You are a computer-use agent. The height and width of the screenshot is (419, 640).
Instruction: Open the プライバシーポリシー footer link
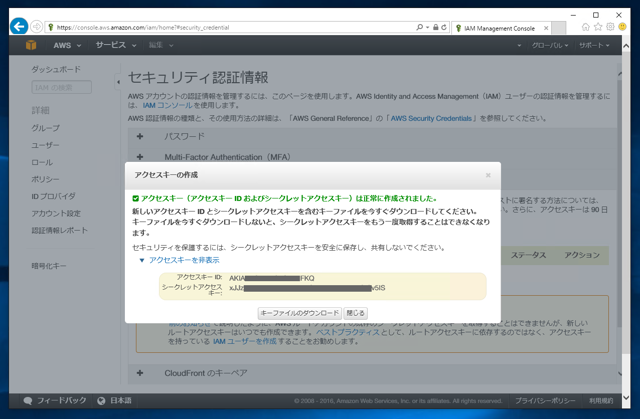[545, 401]
